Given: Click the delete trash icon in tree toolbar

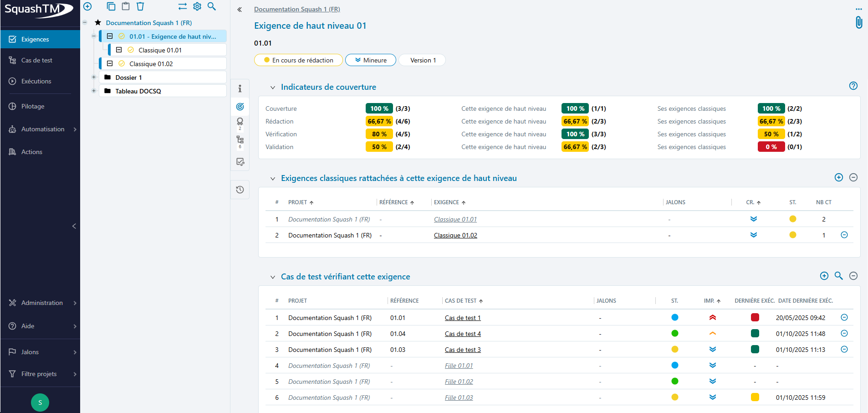Looking at the screenshot, I should [140, 6].
